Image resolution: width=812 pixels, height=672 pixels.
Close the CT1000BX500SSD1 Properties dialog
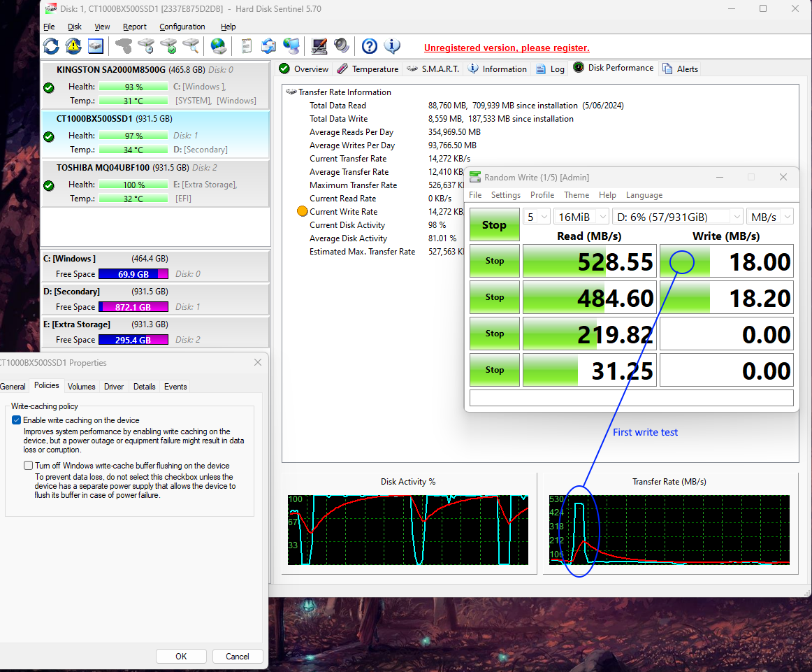[x=258, y=362]
